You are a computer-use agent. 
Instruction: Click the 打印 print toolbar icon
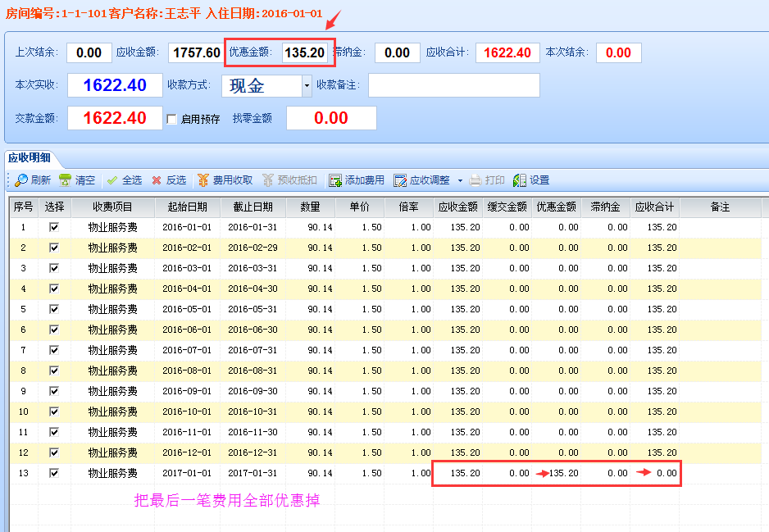(475, 180)
